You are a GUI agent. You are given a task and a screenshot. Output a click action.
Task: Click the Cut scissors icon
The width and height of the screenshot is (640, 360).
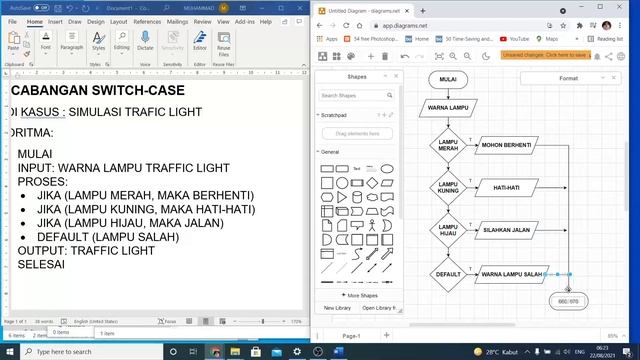tap(27, 36)
